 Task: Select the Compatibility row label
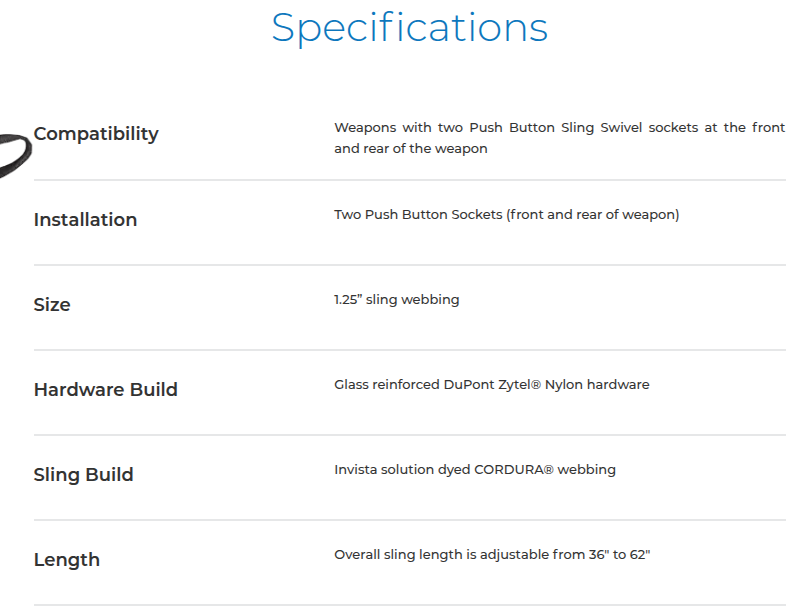(96, 134)
